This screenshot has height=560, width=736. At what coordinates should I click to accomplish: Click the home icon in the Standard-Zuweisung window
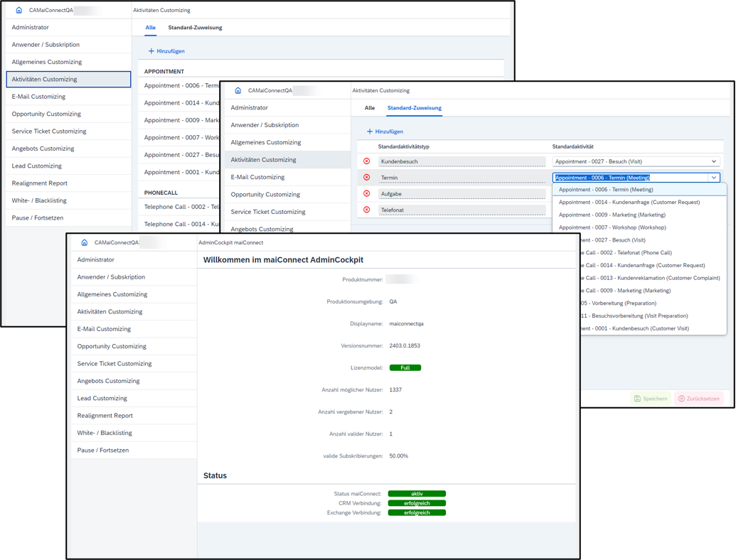click(238, 91)
